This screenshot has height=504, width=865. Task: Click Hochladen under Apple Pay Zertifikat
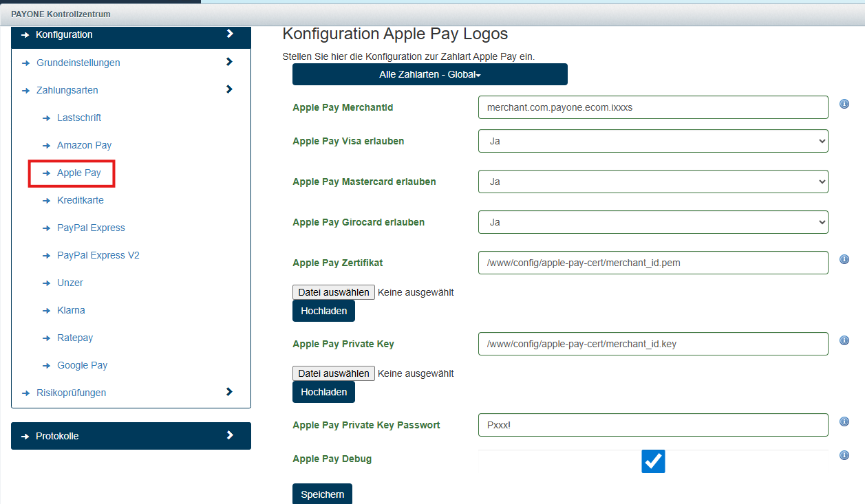coord(323,311)
